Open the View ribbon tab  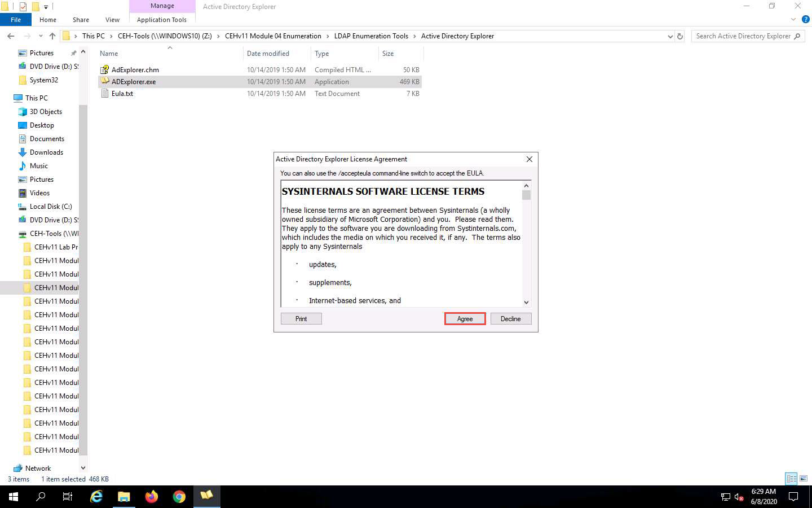(x=112, y=20)
